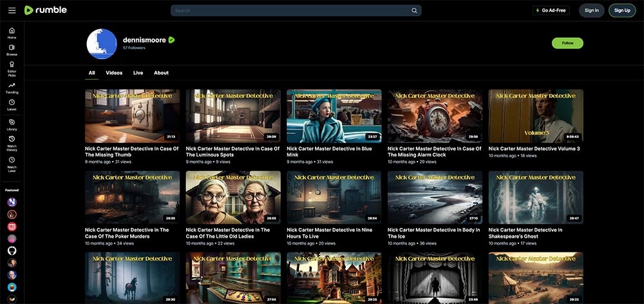
Task: Select the All tab
Action: click(91, 73)
